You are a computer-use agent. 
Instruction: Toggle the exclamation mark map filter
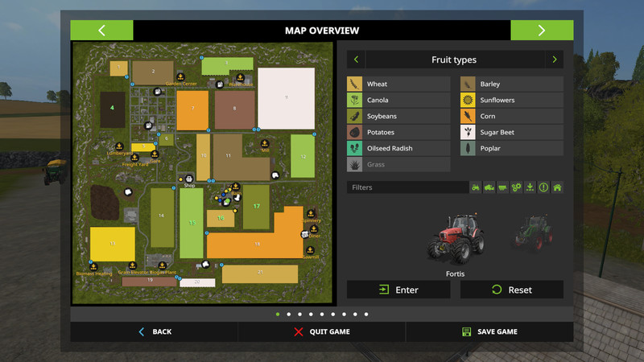pos(543,187)
